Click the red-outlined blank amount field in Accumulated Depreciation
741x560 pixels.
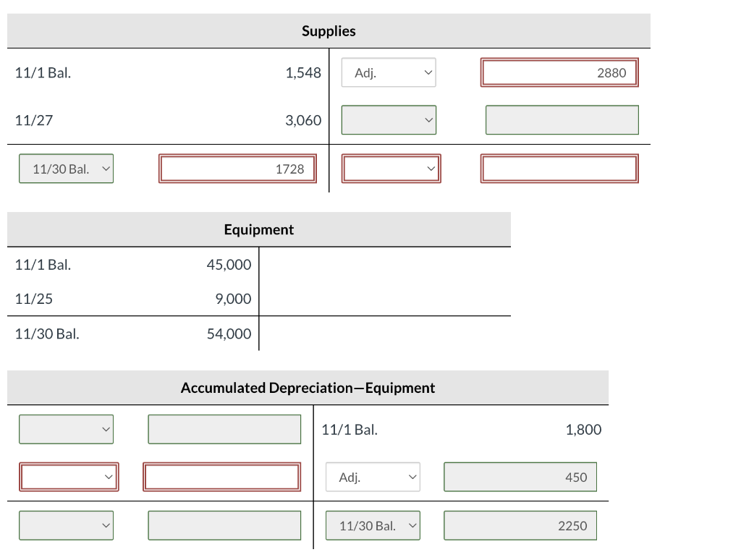221,477
